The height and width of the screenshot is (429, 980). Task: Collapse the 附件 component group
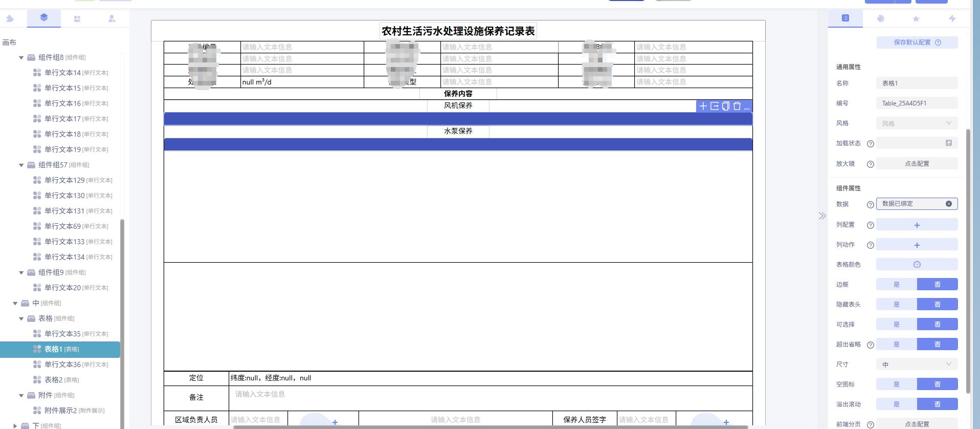21,396
